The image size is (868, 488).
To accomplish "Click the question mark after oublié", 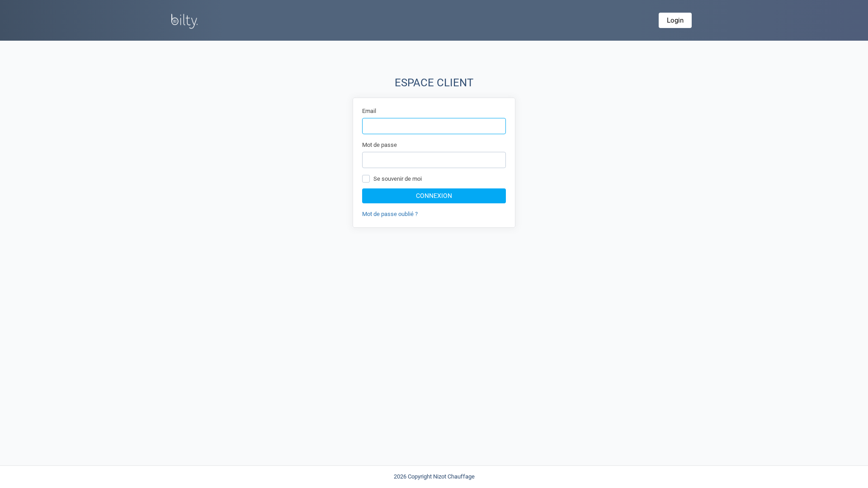I will pos(416,214).
